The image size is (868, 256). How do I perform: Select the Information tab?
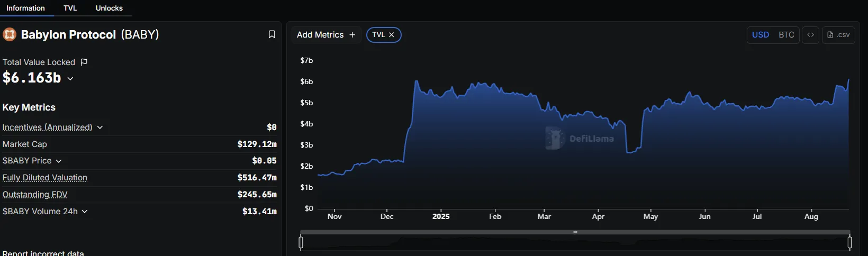(x=25, y=8)
